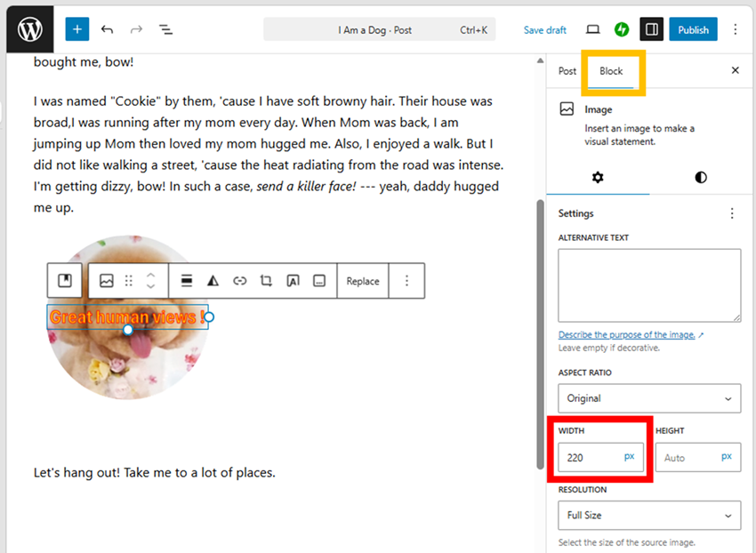
Task: Click the Publish button
Action: coord(693,29)
